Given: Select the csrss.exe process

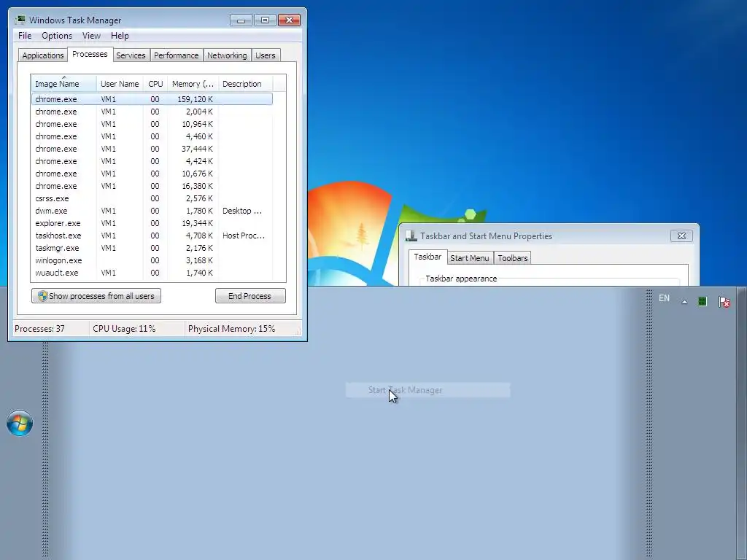Looking at the screenshot, I should click(x=152, y=198).
